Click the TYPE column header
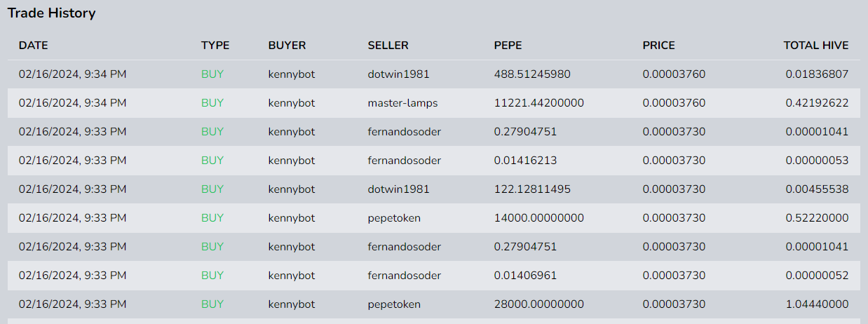This screenshot has width=868, height=324. point(215,46)
